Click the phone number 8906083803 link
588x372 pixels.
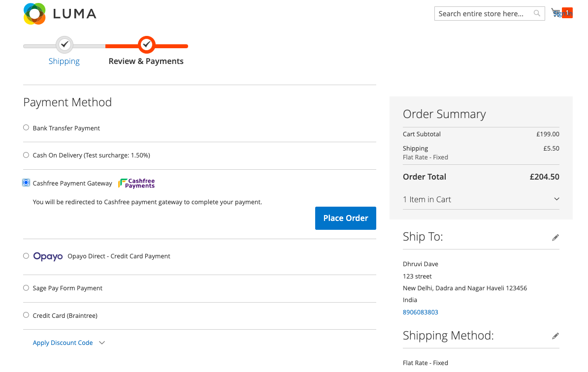click(x=421, y=312)
